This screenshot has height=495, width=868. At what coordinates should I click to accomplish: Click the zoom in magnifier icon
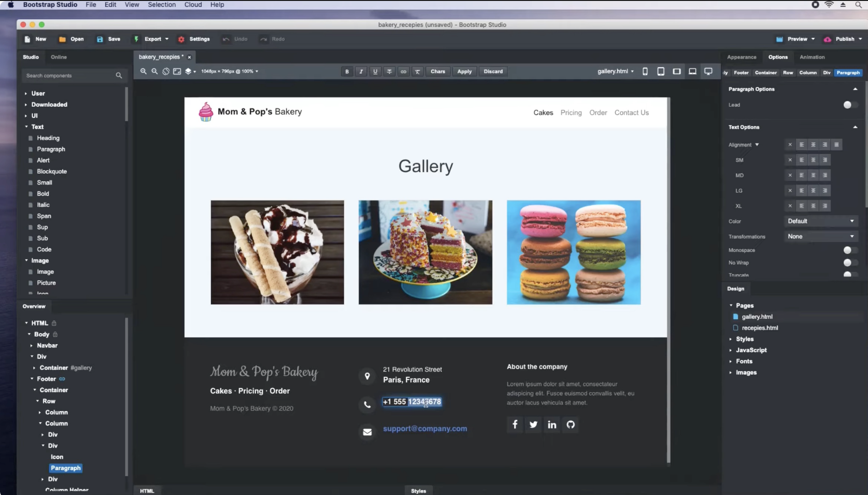(143, 71)
